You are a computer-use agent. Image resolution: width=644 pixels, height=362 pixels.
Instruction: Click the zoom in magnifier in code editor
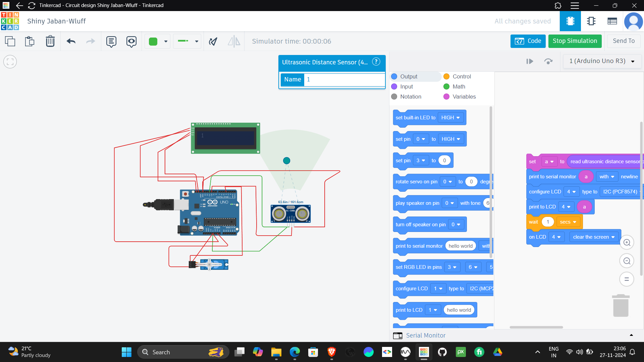pos(627,242)
